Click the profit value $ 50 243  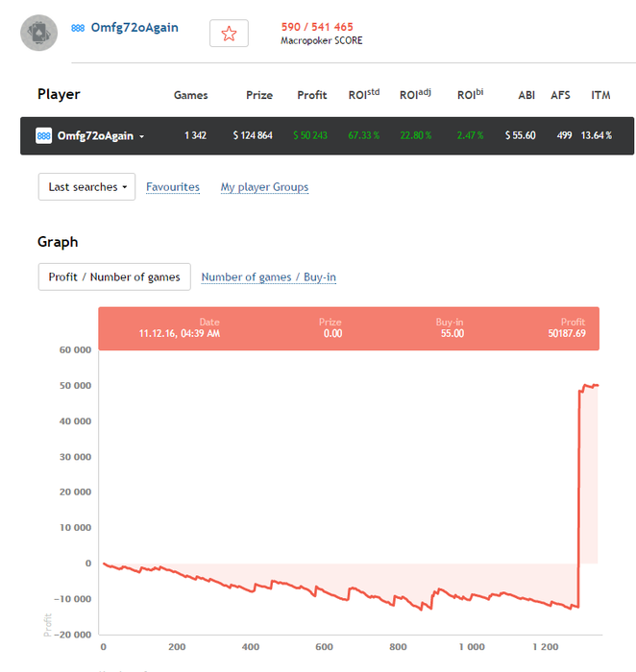[310, 135]
